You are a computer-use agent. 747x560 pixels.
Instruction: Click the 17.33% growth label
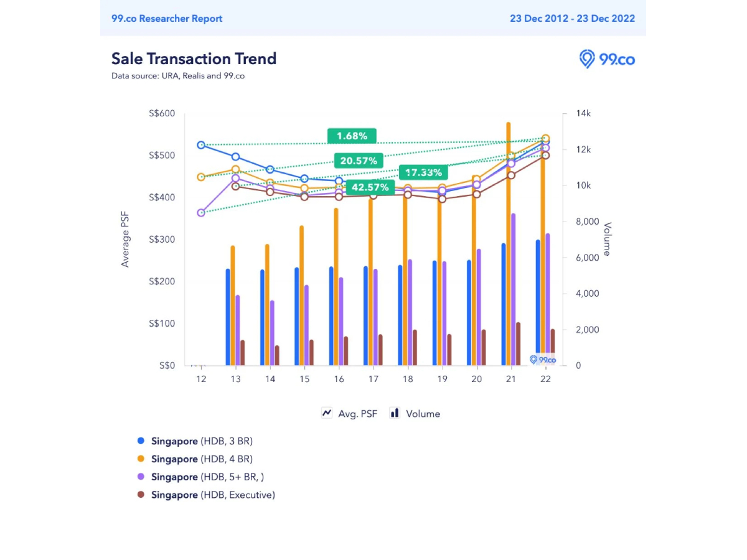point(423,172)
